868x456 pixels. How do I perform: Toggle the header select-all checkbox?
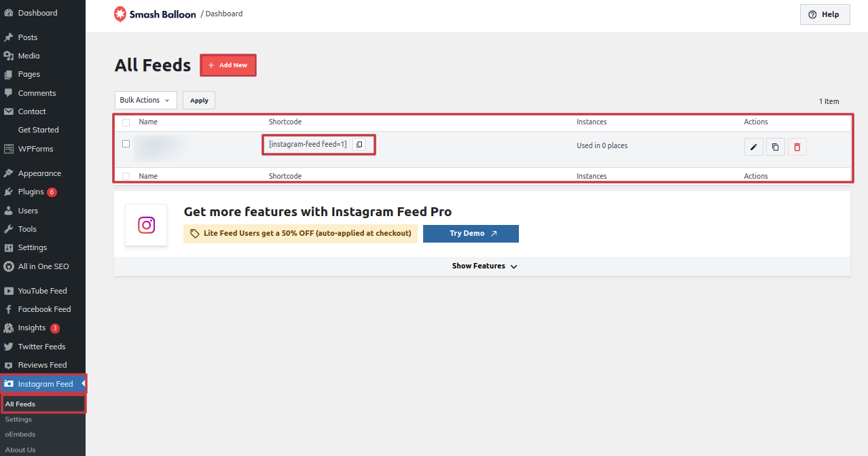pos(126,122)
